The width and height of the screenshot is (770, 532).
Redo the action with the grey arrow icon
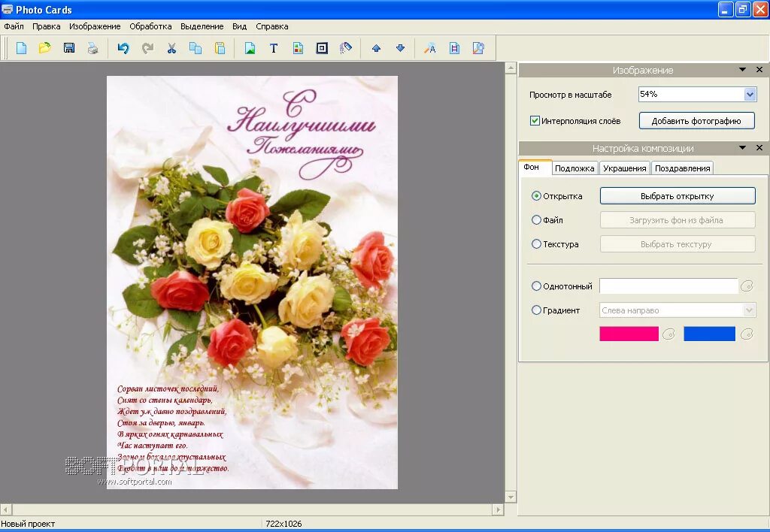pyautogui.click(x=147, y=48)
